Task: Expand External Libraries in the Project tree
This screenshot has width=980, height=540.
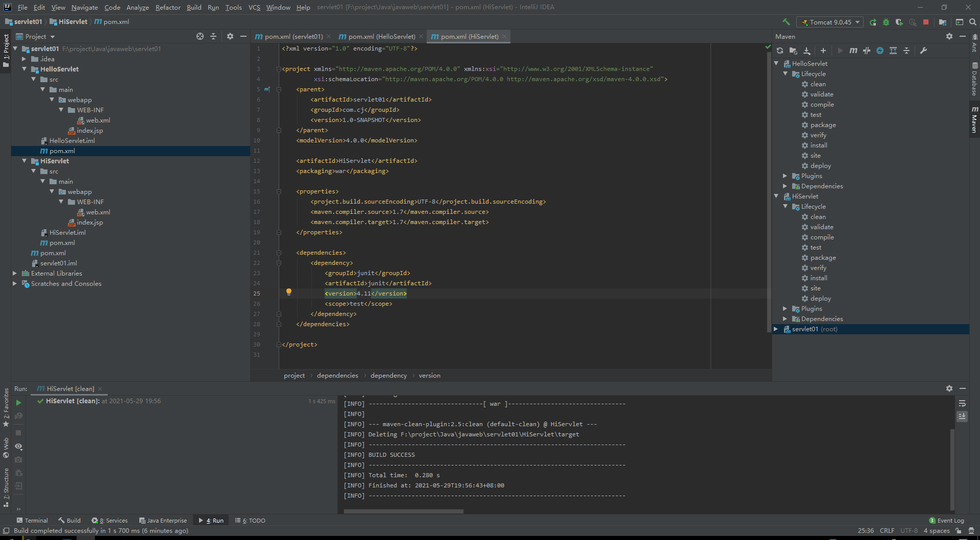Action: [x=15, y=273]
